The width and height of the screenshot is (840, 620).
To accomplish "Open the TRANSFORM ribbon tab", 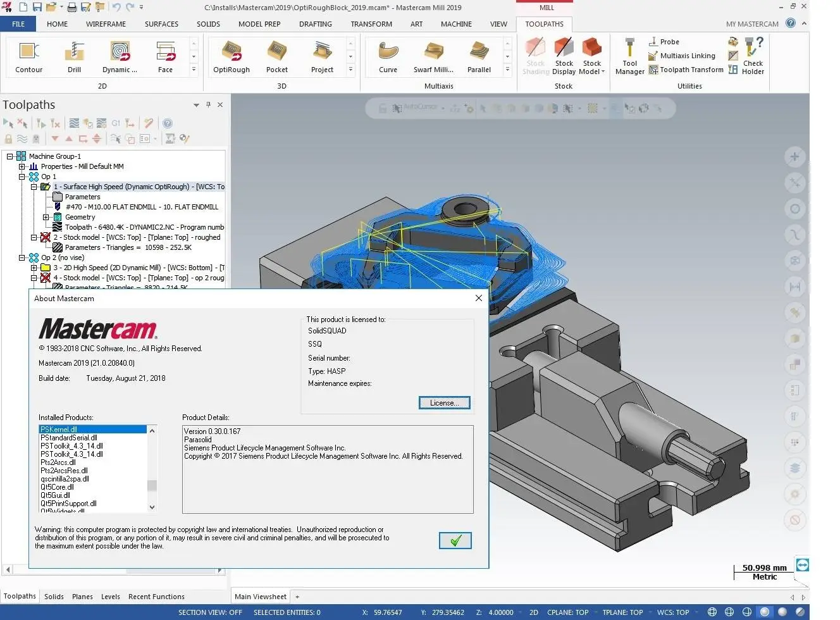I will pos(371,24).
